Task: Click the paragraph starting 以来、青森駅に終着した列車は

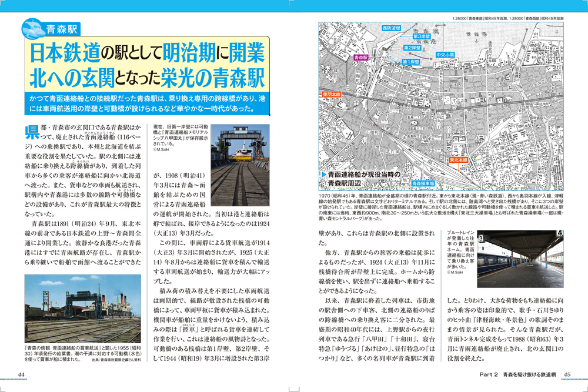Action: (377, 330)
